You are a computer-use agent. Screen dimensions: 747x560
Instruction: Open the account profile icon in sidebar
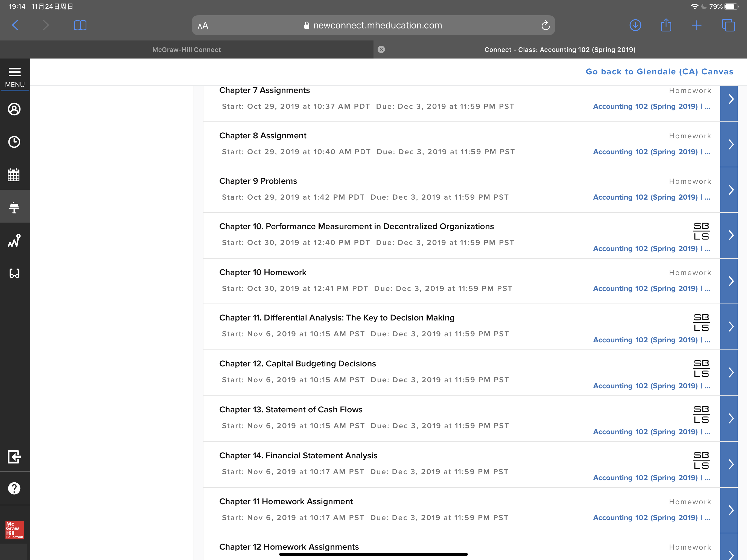(14, 109)
